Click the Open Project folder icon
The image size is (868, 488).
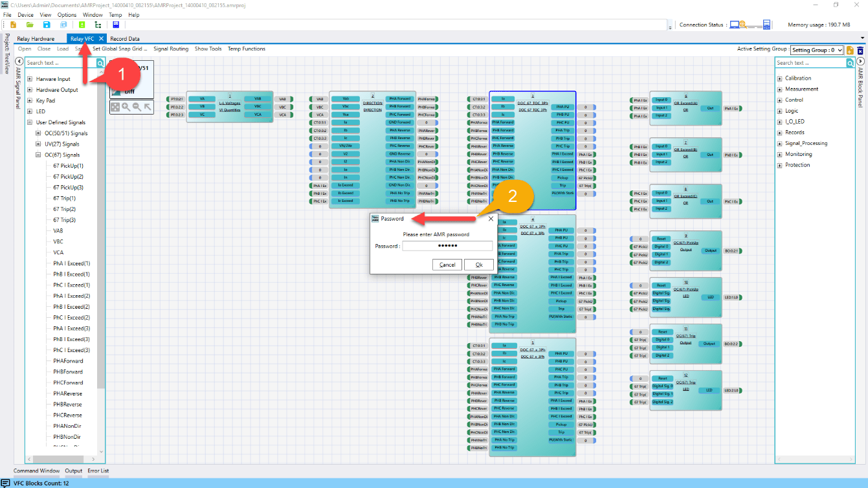tap(30, 25)
